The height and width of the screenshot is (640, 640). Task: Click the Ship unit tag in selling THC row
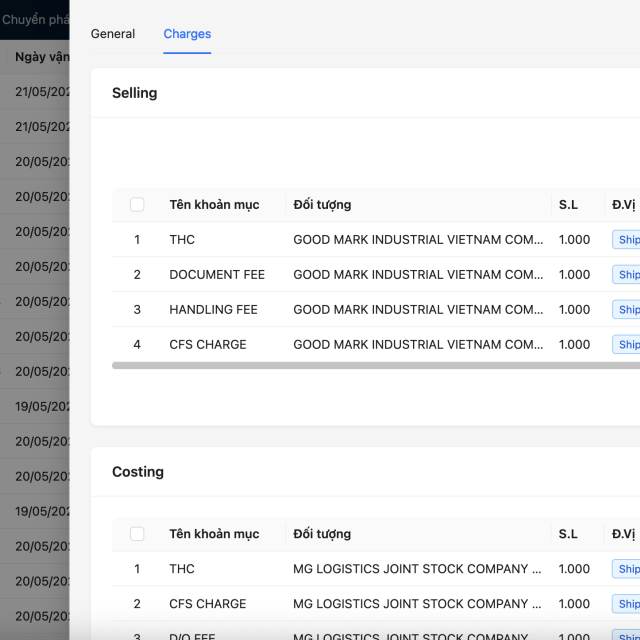(x=626, y=240)
